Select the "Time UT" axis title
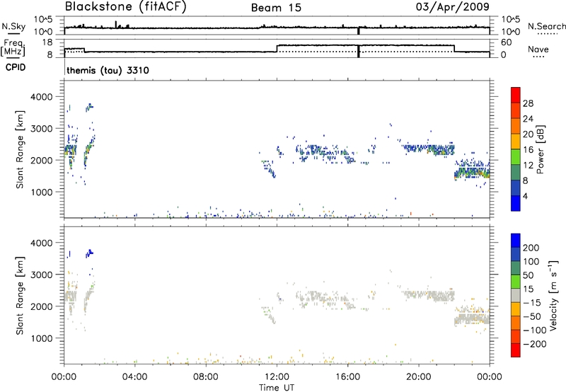566x392 pixels. point(277,388)
